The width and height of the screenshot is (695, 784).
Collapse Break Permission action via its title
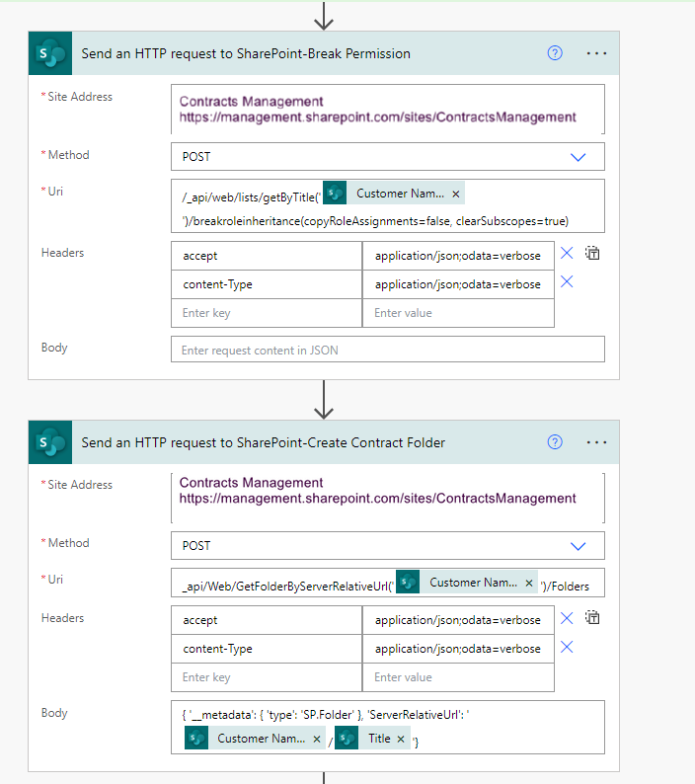pyautogui.click(x=246, y=53)
